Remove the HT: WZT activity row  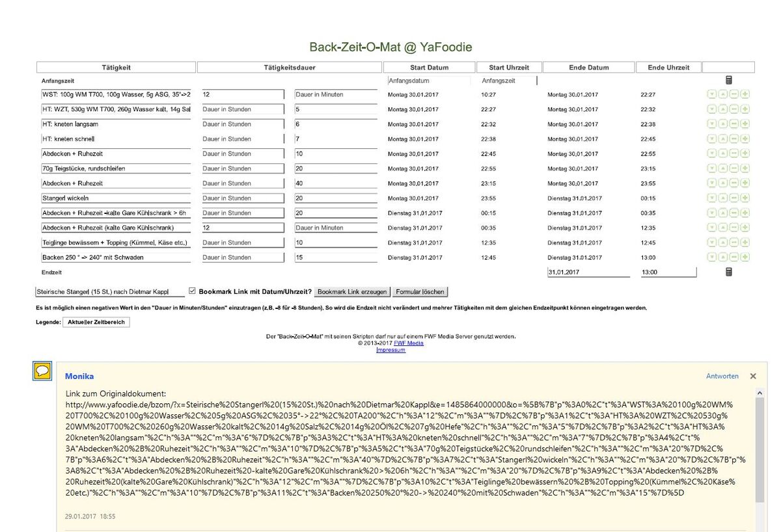(733, 109)
